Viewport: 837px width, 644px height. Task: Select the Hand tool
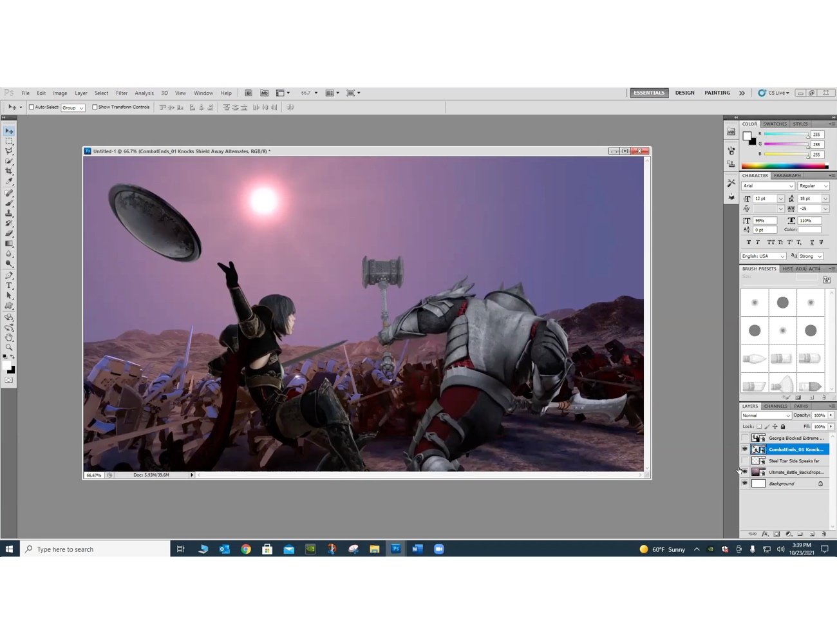[x=9, y=337]
